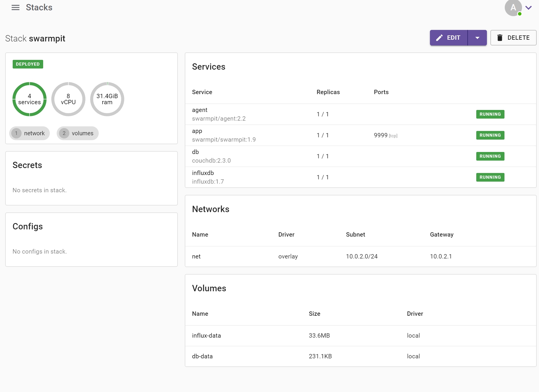Click the Gateway column header

point(442,235)
